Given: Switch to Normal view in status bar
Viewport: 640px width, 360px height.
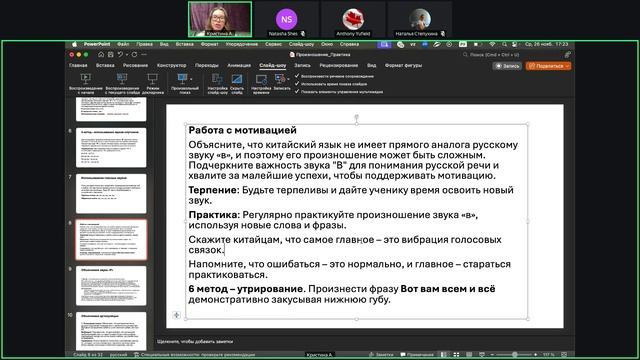Looking at the screenshot, I should point(444,355).
